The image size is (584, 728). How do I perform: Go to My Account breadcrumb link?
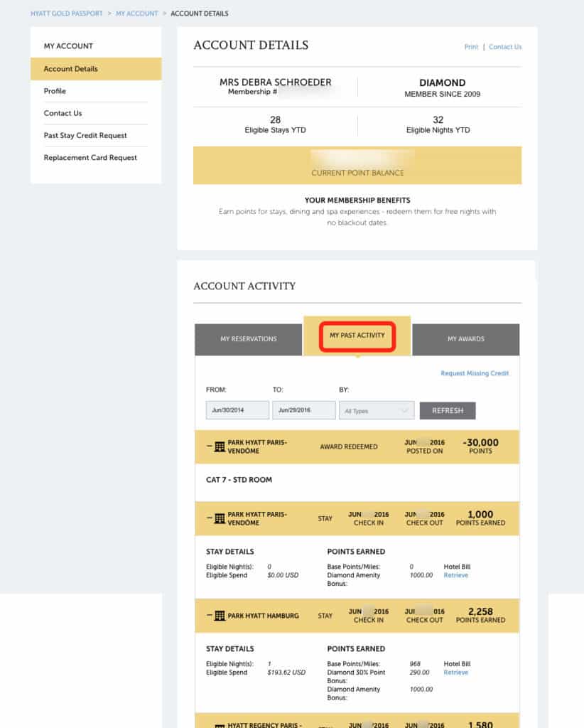click(137, 14)
